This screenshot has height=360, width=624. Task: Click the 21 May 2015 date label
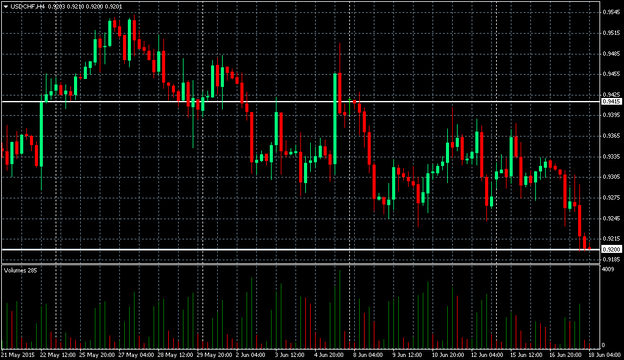(x=18, y=355)
